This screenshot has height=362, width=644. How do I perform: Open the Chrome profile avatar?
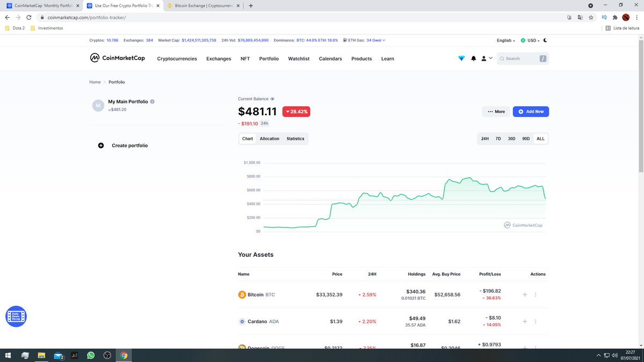point(626,17)
